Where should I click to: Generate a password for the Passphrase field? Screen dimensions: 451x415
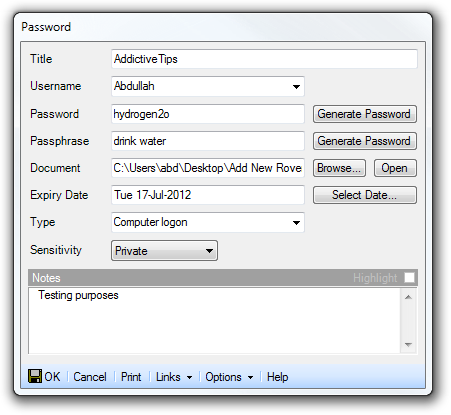point(365,141)
